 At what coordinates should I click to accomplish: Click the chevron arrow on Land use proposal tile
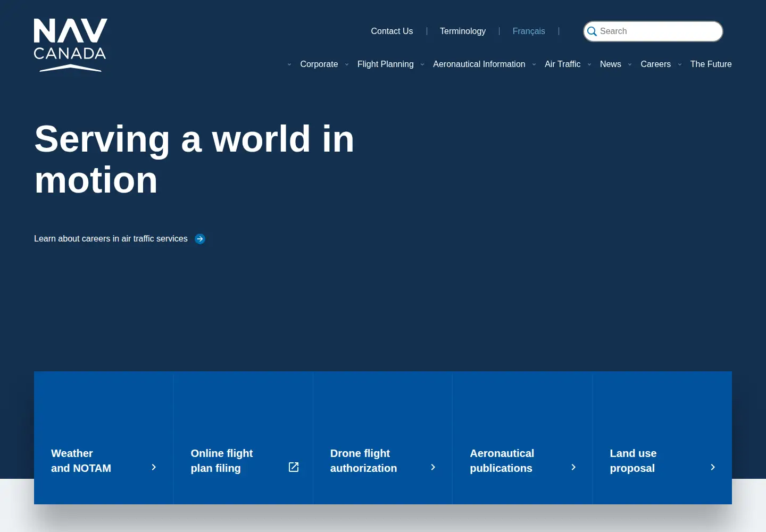pyautogui.click(x=713, y=467)
